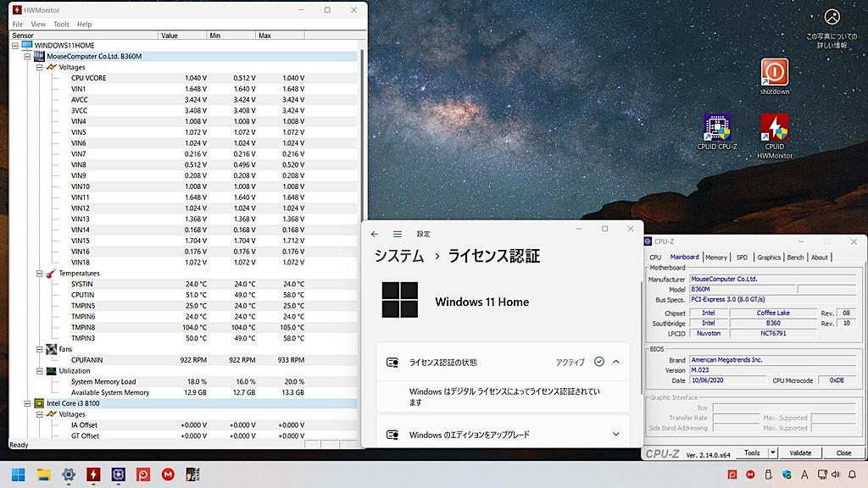
Task: Click the Min column header in HWMonitor
Action: [231, 36]
